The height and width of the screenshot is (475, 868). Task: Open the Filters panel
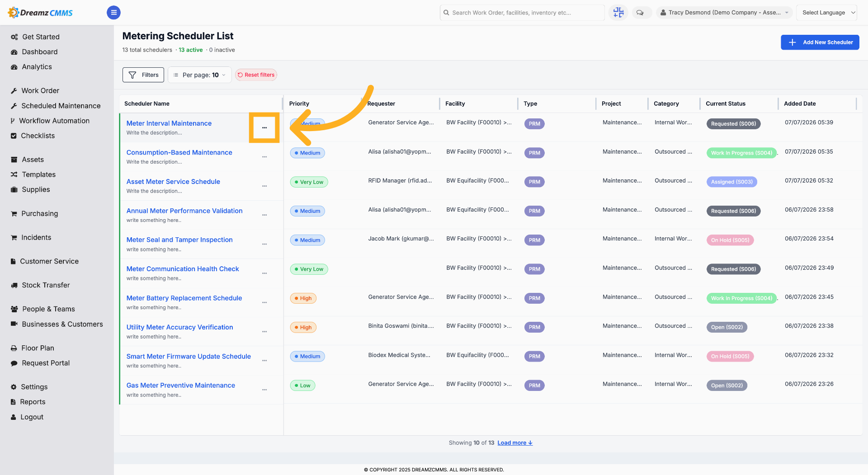pyautogui.click(x=143, y=75)
